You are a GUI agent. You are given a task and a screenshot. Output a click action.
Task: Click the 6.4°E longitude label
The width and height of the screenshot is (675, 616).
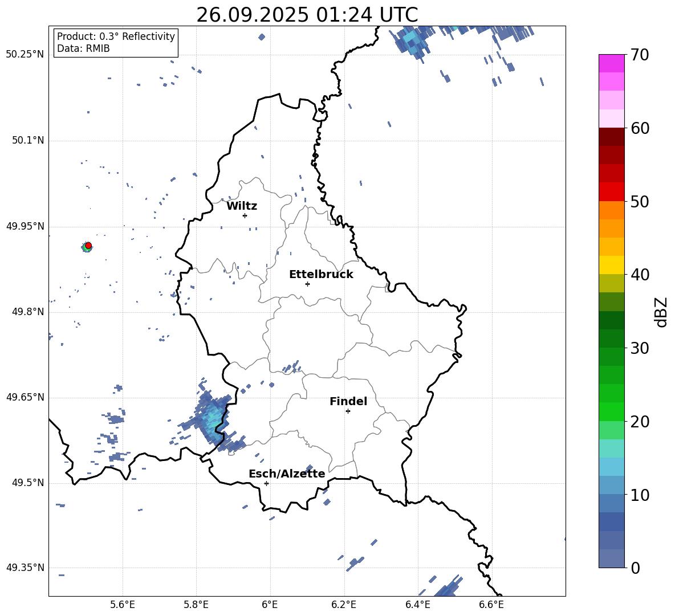coord(417,605)
